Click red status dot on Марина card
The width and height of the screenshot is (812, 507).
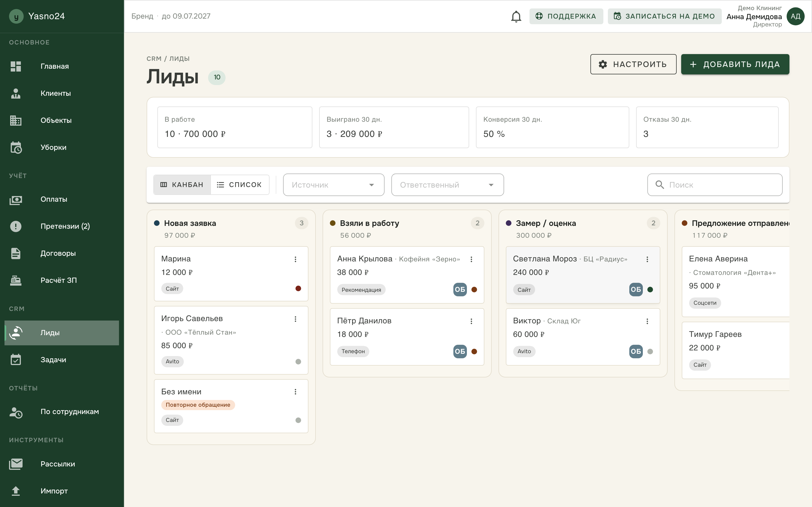point(298,288)
